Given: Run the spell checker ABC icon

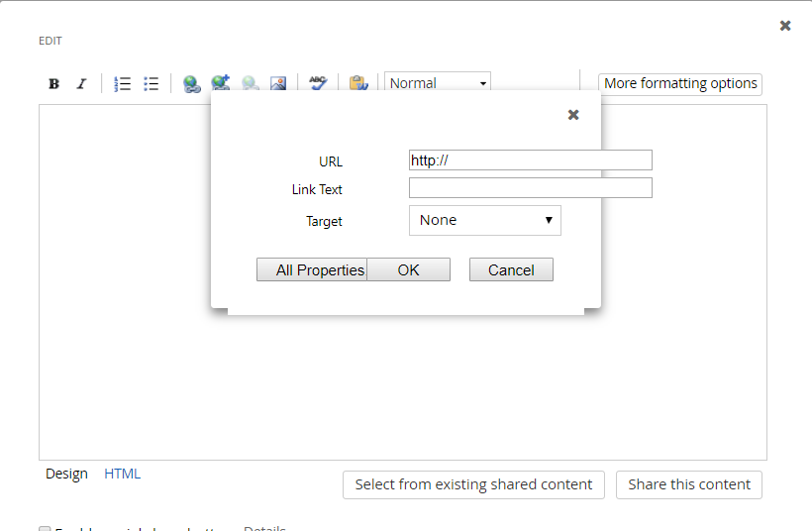Looking at the screenshot, I should coord(318,83).
